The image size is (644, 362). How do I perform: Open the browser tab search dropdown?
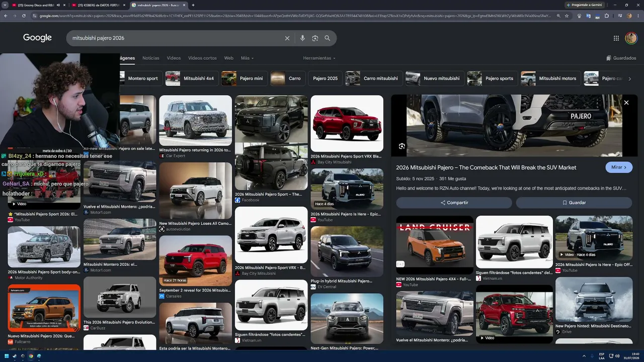click(x=4, y=5)
